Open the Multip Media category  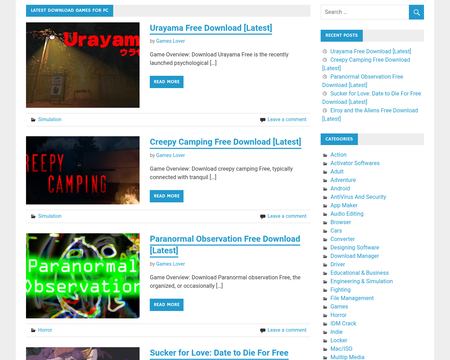pyautogui.click(x=347, y=357)
